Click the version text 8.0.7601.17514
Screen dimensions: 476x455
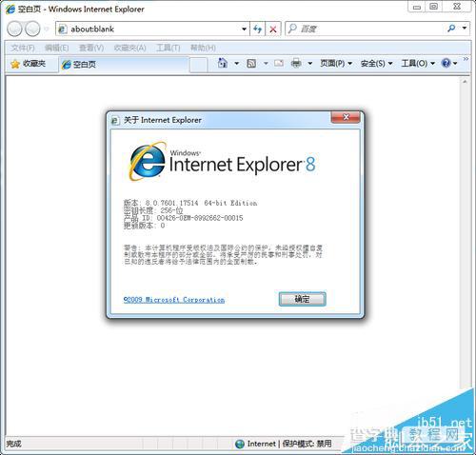172,203
